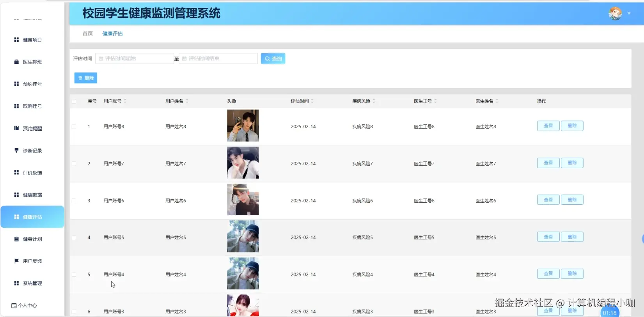Click the 用户反馈 flag icon
The width and height of the screenshot is (644, 317).
click(x=16, y=261)
